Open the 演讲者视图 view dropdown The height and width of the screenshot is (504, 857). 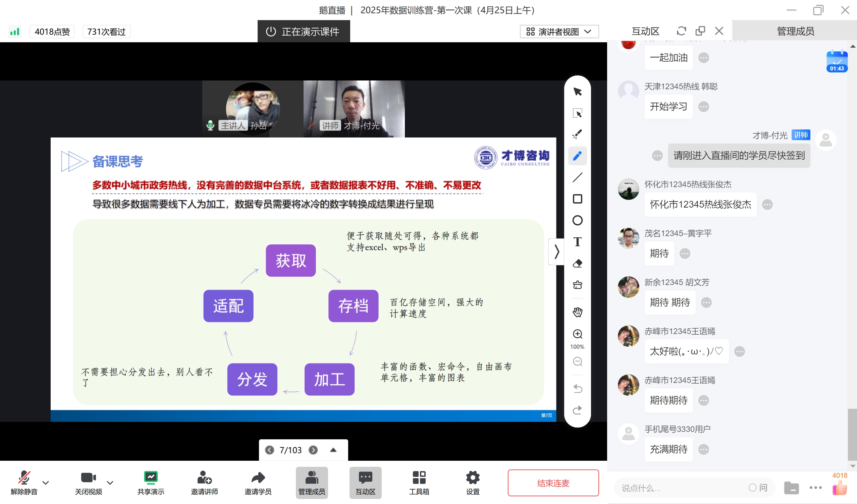tap(559, 32)
